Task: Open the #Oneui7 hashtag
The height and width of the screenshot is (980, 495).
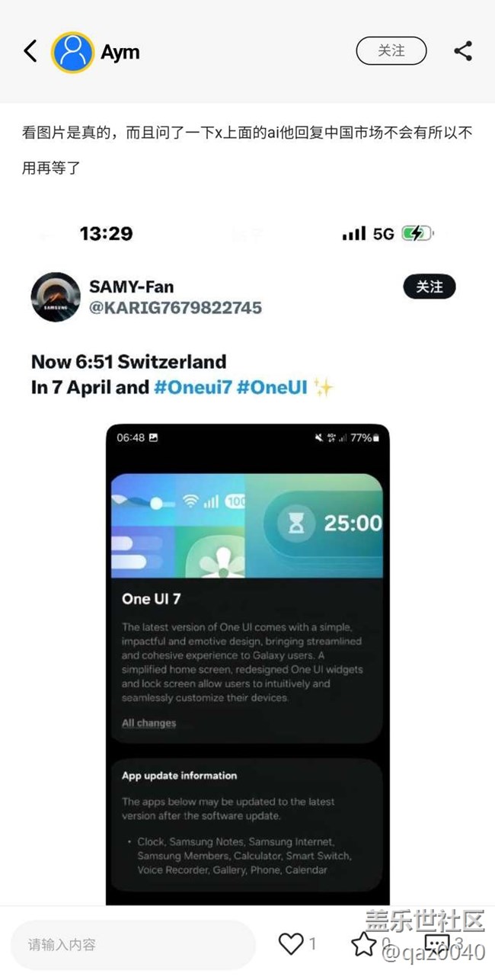Action: (193, 387)
